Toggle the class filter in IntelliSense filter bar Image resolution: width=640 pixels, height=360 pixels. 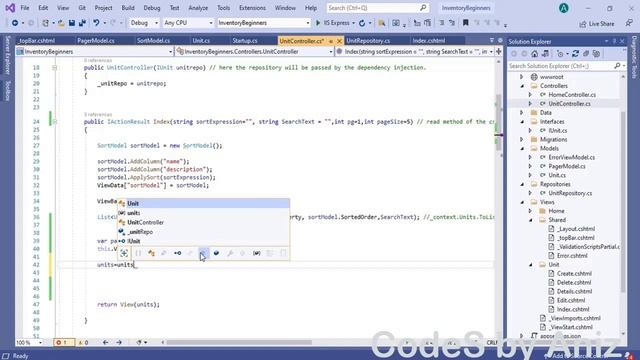151,253
